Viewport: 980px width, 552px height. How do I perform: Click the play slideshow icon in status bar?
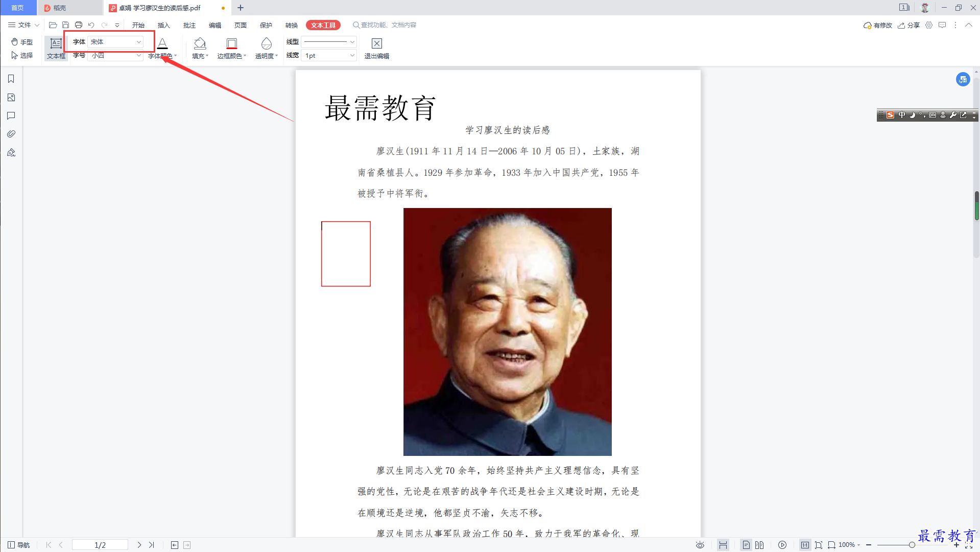pyautogui.click(x=782, y=545)
